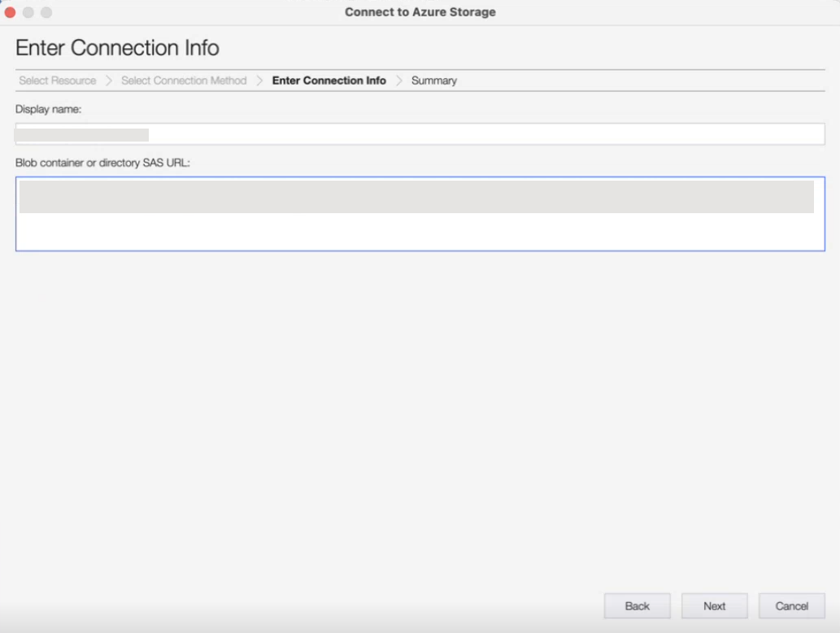Viewport: 840px width, 633px height.
Task: Select the Enter Connection Info breadcrumb step
Action: point(329,81)
